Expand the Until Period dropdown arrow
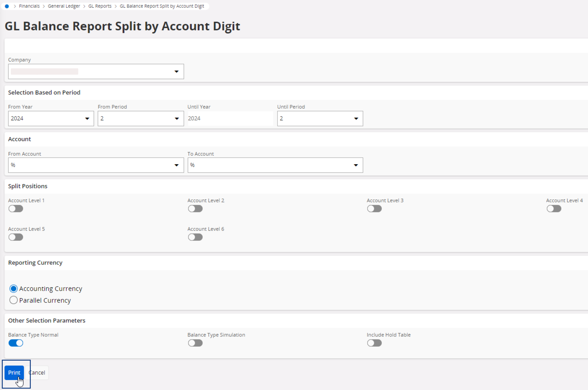The width and height of the screenshot is (588, 390). (356, 119)
